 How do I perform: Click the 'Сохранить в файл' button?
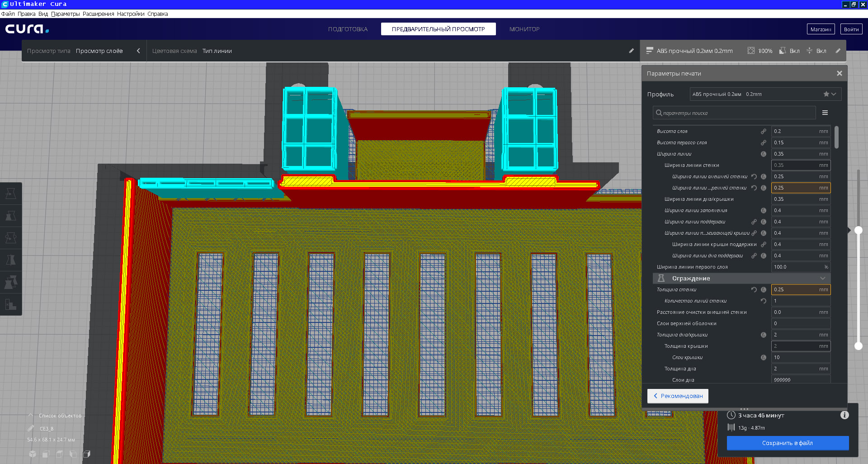click(787, 443)
